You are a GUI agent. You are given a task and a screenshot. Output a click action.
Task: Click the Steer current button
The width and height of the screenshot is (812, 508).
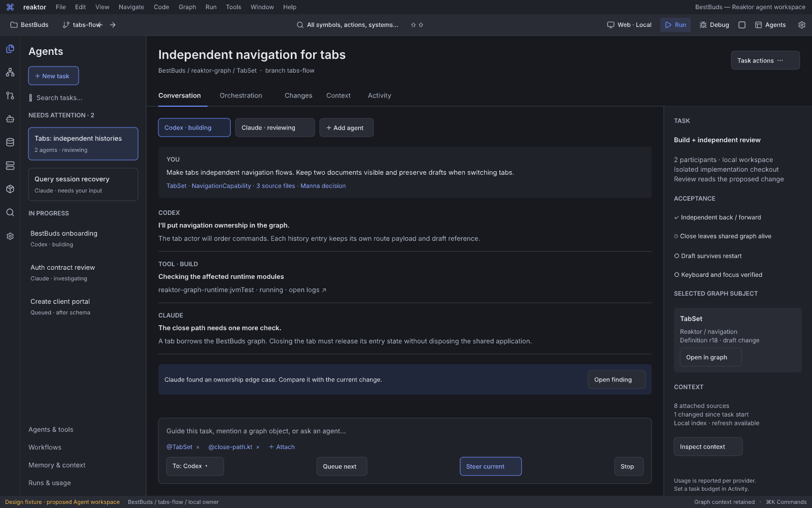pyautogui.click(x=491, y=466)
